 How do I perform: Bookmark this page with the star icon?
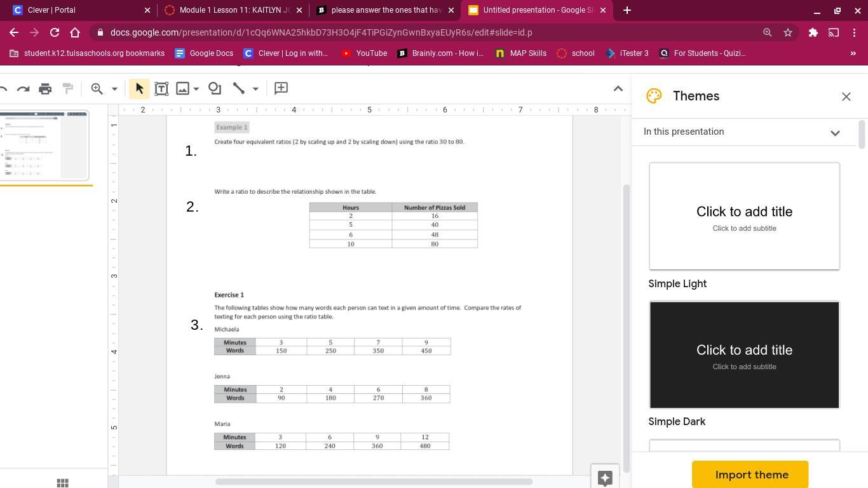tap(788, 32)
